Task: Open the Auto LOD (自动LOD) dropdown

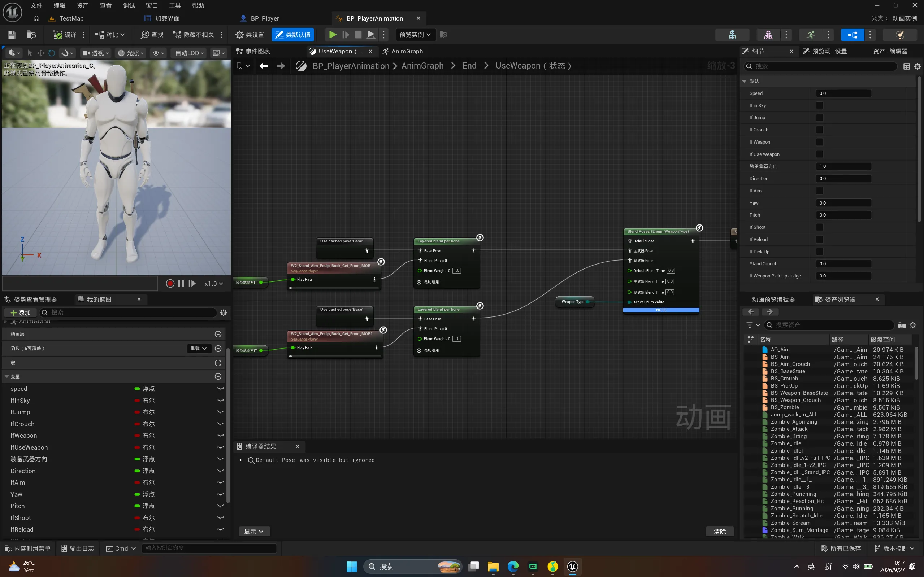Action: 189,53
